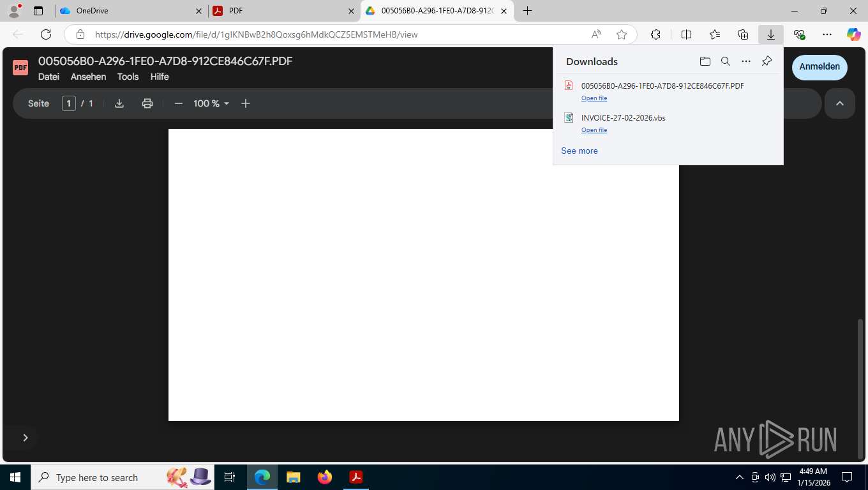Click the Windows Start button

[x=15, y=477]
